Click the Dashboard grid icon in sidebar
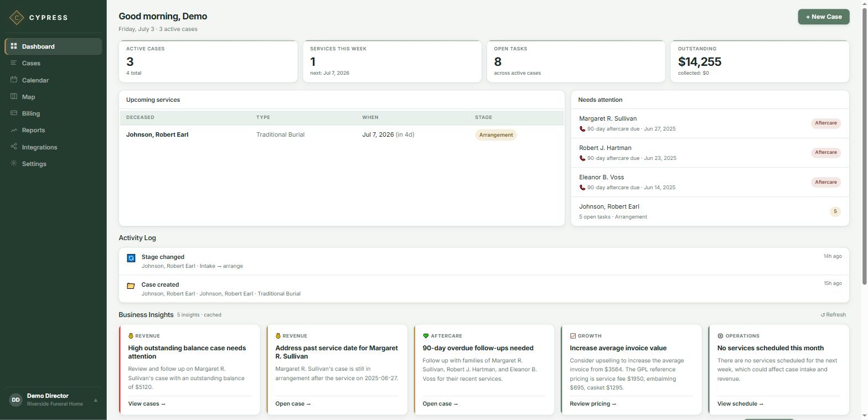Image resolution: width=868 pixels, height=420 pixels. point(14,46)
